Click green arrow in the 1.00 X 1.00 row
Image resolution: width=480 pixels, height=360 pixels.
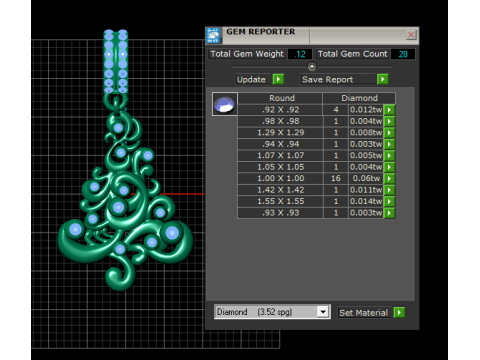[x=389, y=178]
